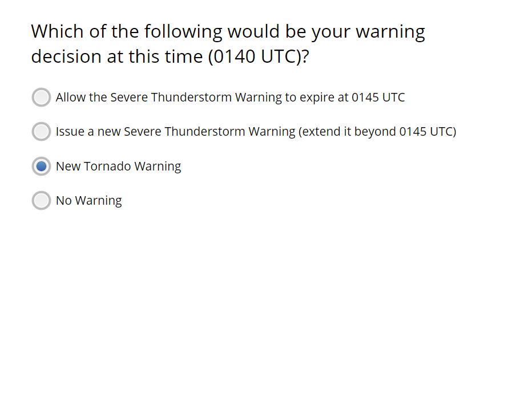The height and width of the screenshot is (398, 532).
Task: Pick the radio button to issue new Severe Thunderstorm Warning
Action: tap(41, 132)
